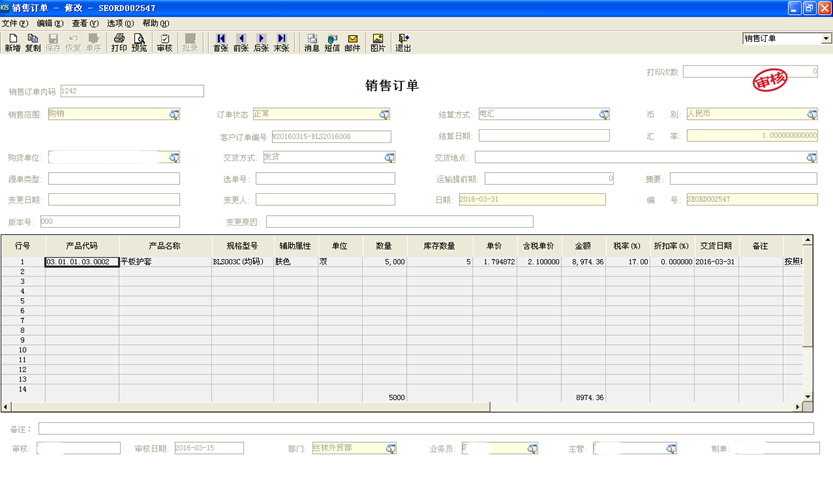Open lookup for 币别 currency field
Screen dimensions: 833x481
[x=812, y=115]
